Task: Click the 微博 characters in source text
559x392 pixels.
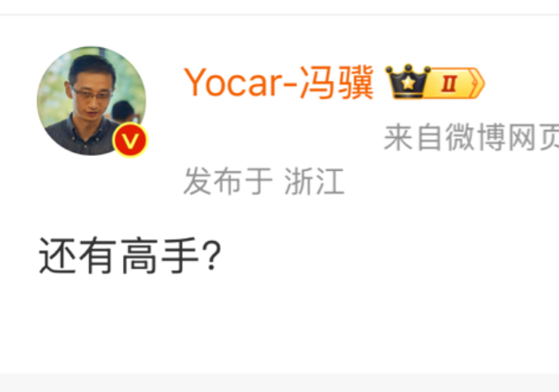Action: pyautogui.click(x=476, y=137)
